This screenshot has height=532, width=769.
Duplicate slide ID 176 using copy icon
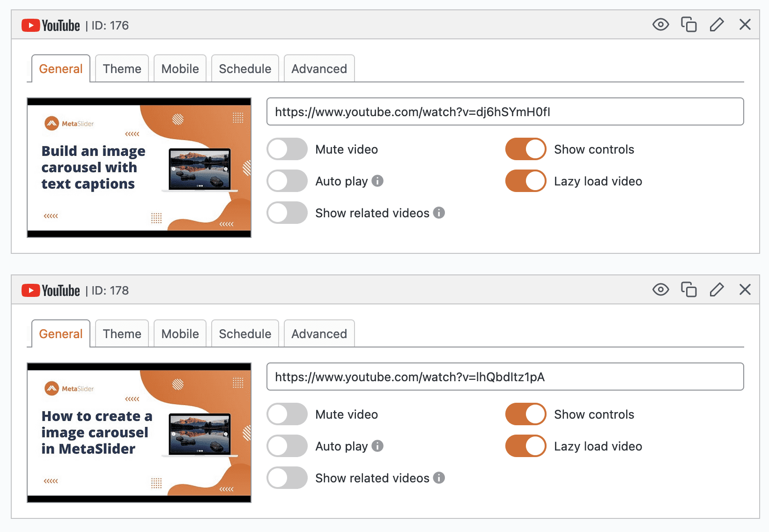tap(688, 24)
